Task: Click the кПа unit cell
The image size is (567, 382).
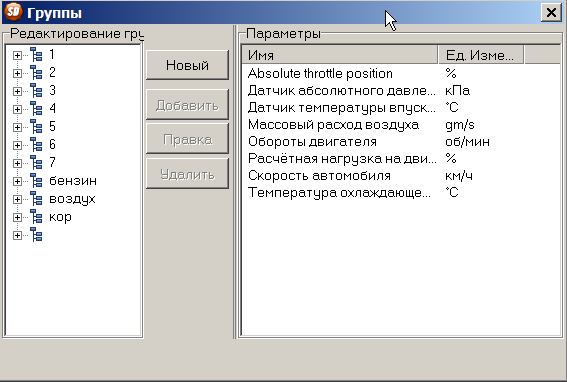Action: 457,90
